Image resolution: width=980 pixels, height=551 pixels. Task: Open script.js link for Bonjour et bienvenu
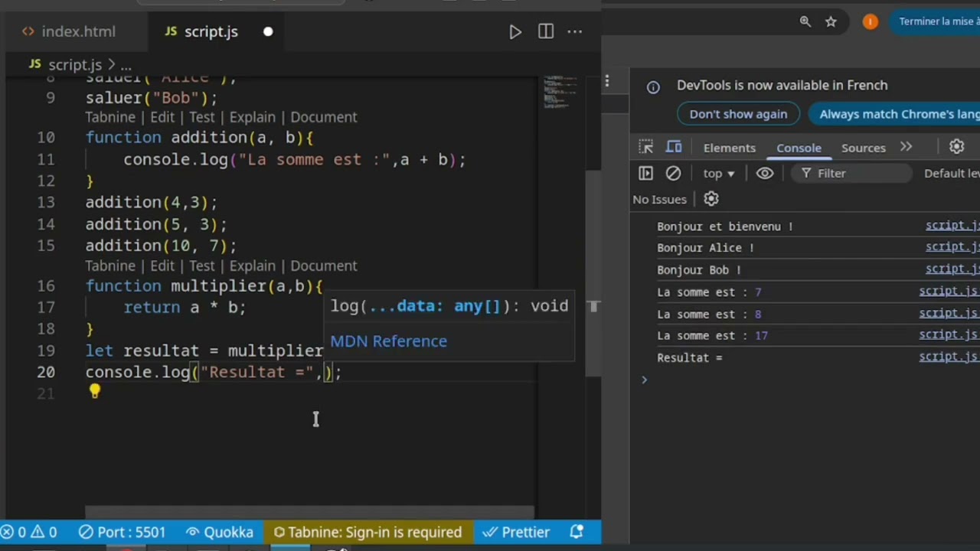point(952,226)
